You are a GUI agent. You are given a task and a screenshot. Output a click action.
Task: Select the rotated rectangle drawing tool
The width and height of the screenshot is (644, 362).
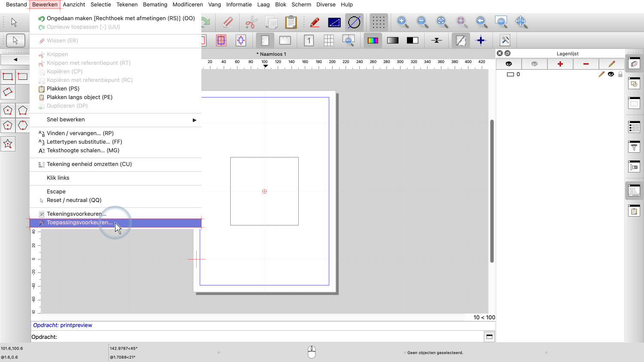pyautogui.click(x=8, y=92)
